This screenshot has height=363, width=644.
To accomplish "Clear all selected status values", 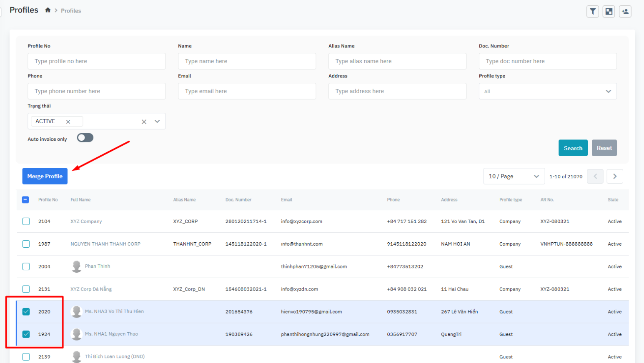I will pyautogui.click(x=144, y=122).
